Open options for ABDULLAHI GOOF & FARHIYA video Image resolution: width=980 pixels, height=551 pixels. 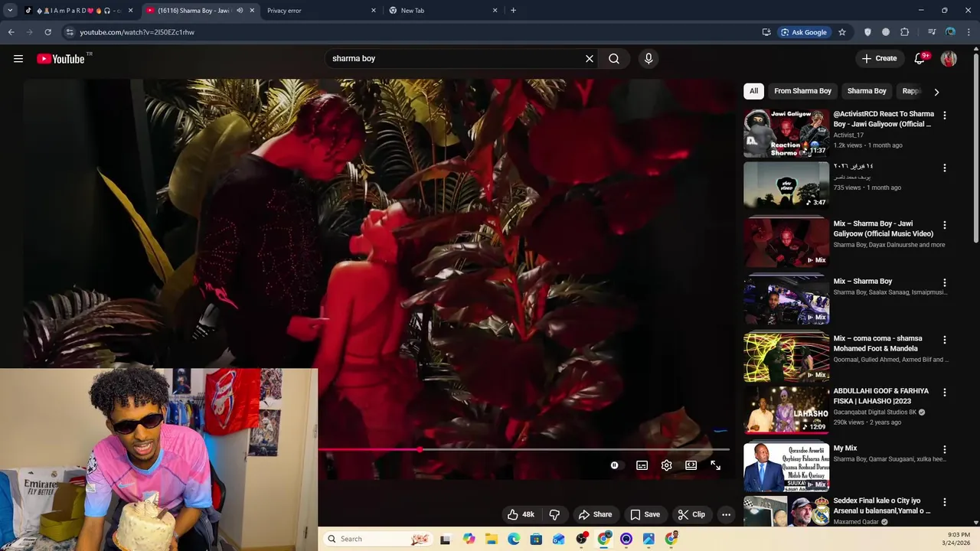click(x=945, y=393)
